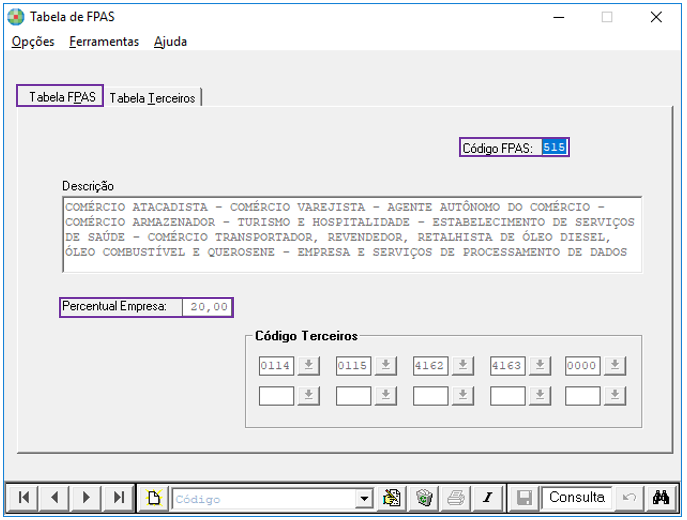
Task: Click the edit record icon beside Código dropdown
Action: (x=391, y=498)
